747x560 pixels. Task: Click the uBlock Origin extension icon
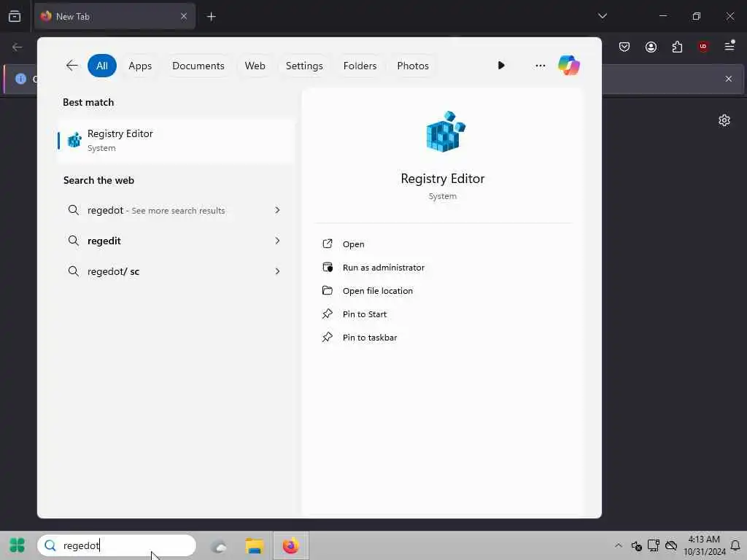pos(703,47)
